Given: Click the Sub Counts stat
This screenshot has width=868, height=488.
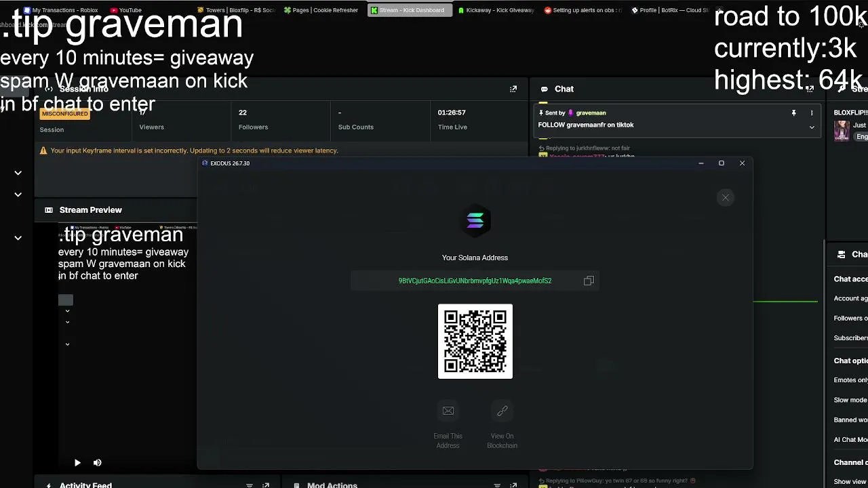Looking at the screenshot, I should pos(356,127).
